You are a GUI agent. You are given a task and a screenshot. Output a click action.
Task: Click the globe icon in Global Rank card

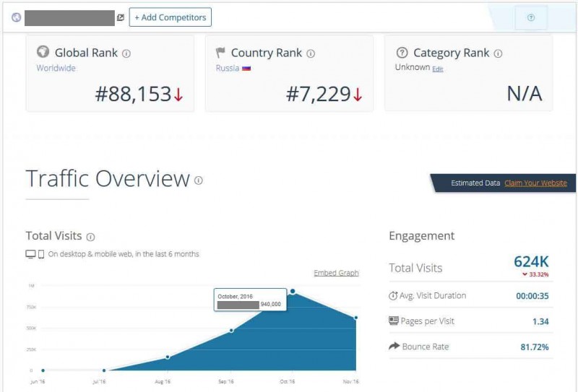[x=43, y=53]
